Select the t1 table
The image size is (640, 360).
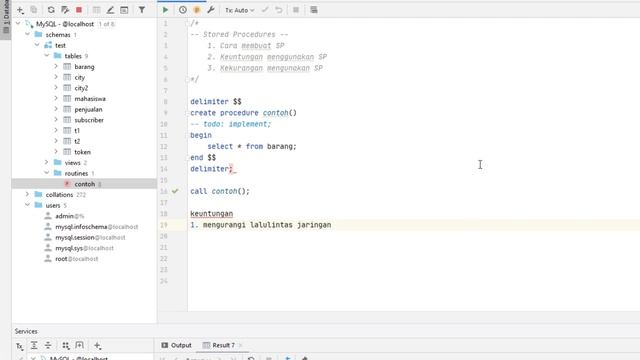pos(77,131)
